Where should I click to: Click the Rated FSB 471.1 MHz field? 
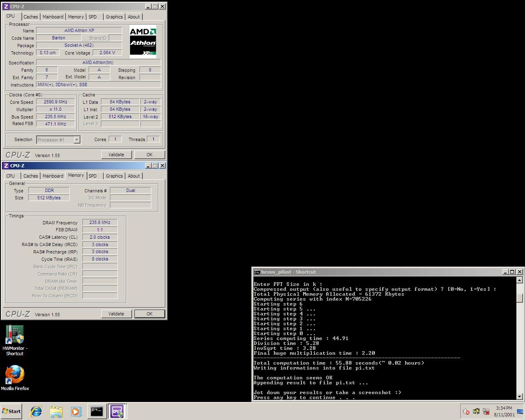coord(56,124)
